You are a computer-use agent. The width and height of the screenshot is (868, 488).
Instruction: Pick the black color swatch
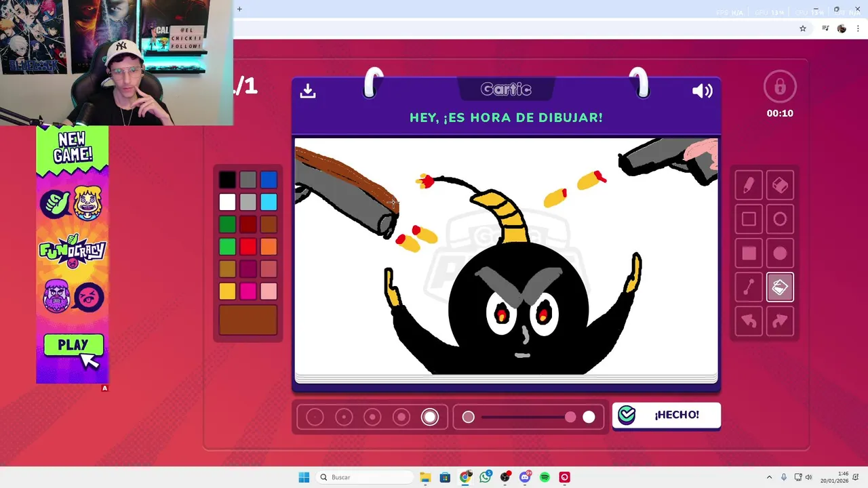(227, 180)
